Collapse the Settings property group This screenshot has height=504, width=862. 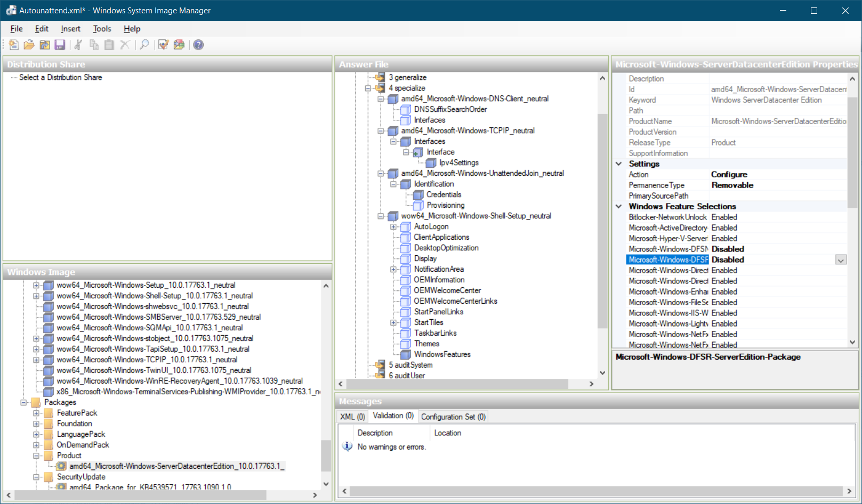coord(619,164)
